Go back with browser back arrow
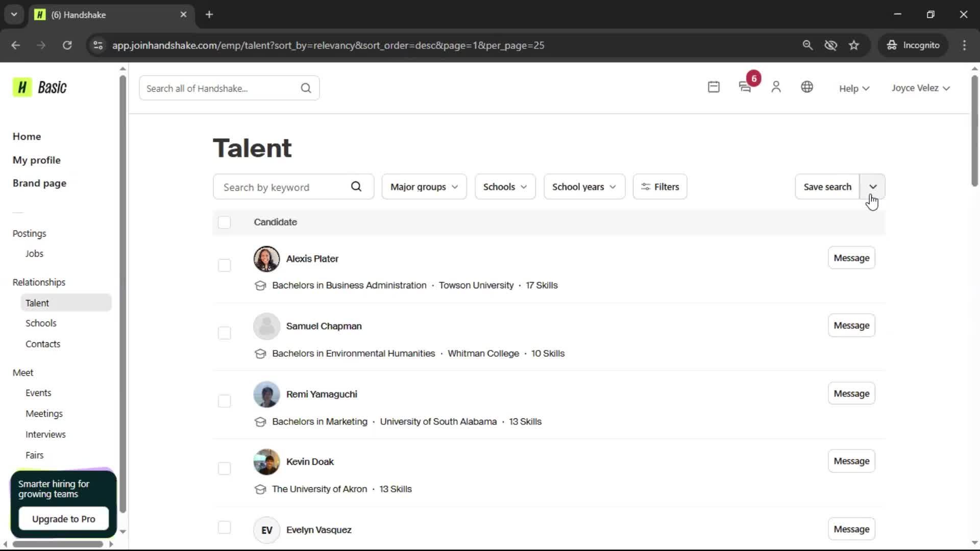Image resolution: width=980 pixels, height=551 pixels. [16, 45]
